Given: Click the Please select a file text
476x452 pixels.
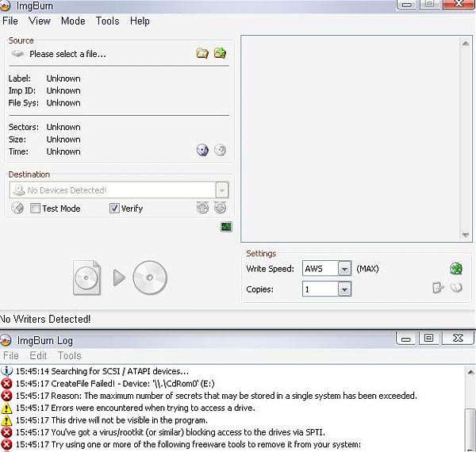Looking at the screenshot, I should (67, 54).
